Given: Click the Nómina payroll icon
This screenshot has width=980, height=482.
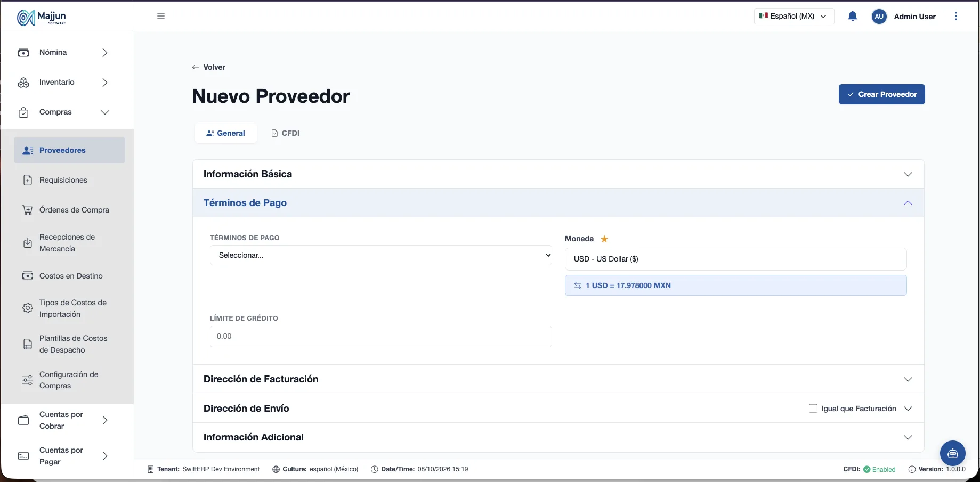Looking at the screenshot, I should [x=23, y=53].
